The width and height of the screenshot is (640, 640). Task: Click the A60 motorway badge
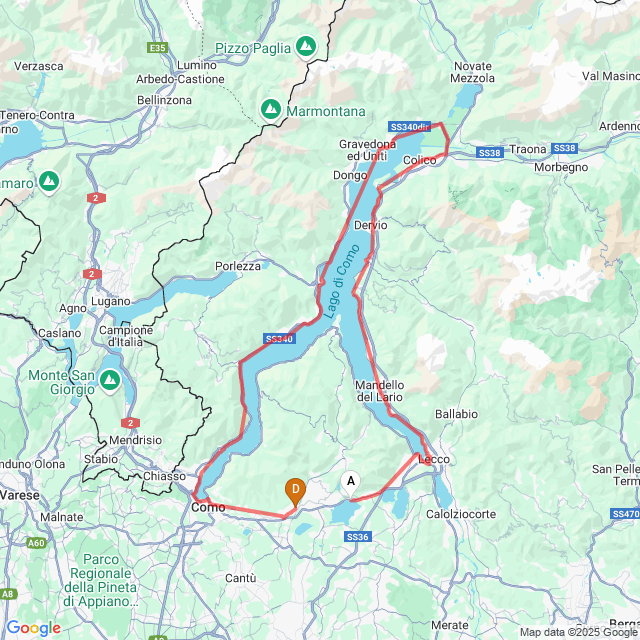(36, 543)
